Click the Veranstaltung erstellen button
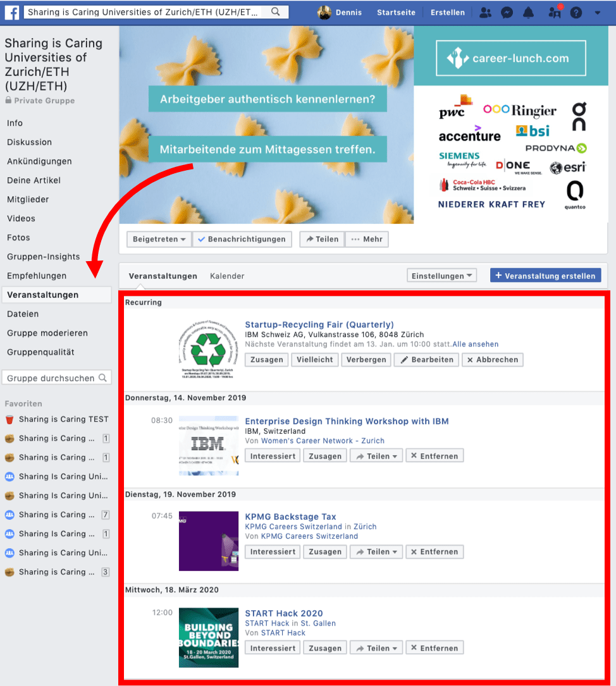Viewport: 616px width, 686px height. (545, 275)
